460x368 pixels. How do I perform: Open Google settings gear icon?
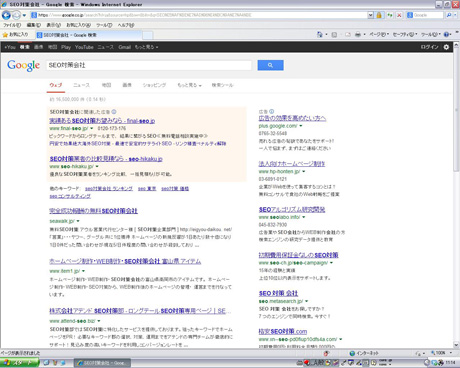click(446, 47)
